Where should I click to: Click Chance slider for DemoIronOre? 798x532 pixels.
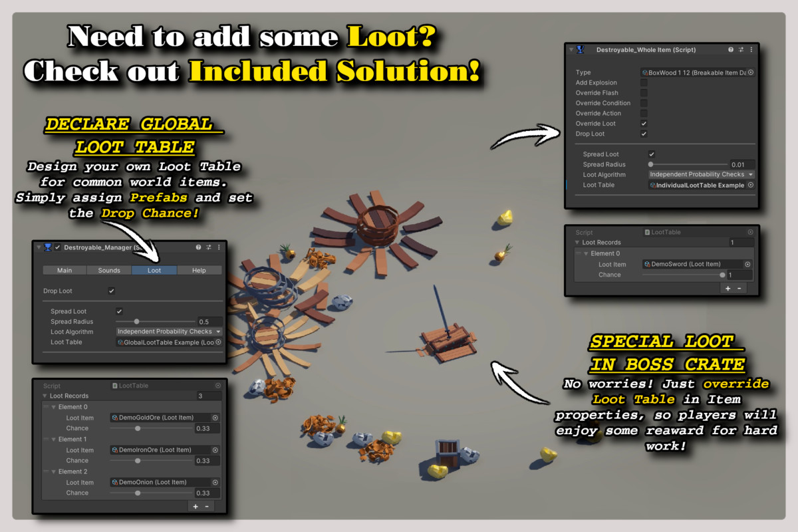(x=151, y=460)
